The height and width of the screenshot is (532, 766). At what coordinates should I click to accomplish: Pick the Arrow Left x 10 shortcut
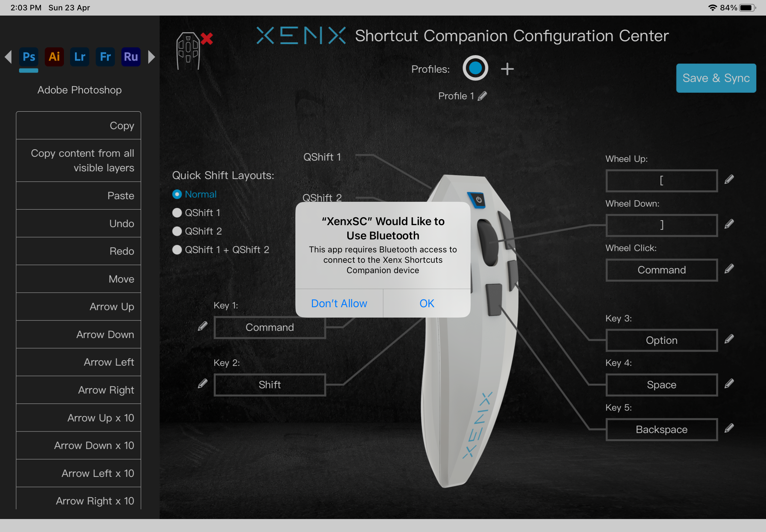click(x=78, y=473)
